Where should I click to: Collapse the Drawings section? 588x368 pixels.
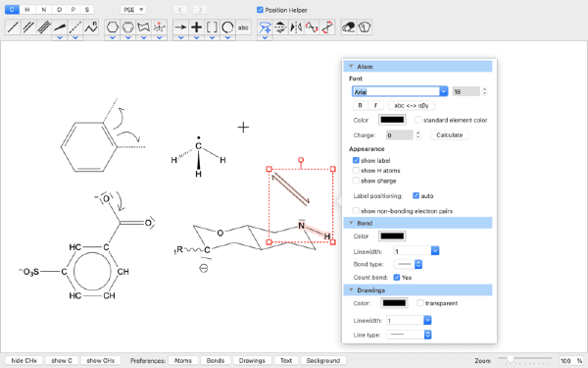click(351, 289)
